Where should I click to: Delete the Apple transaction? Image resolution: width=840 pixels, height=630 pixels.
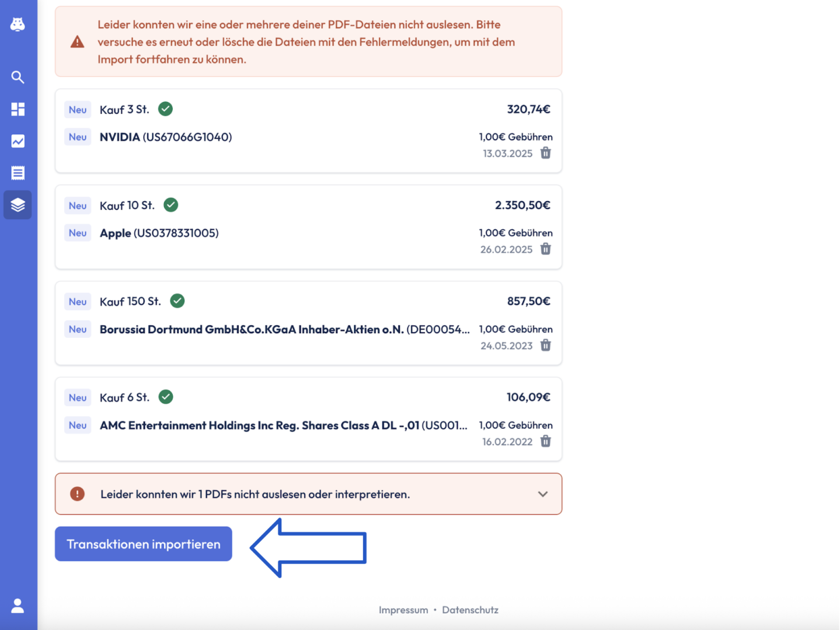(546, 249)
